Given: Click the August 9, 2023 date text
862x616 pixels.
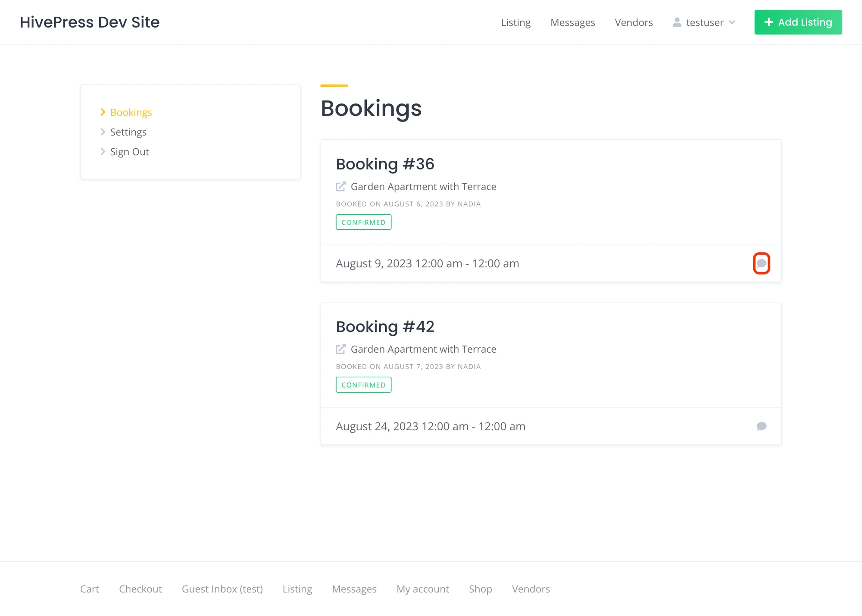Looking at the screenshot, I should (x=428, y=263).
